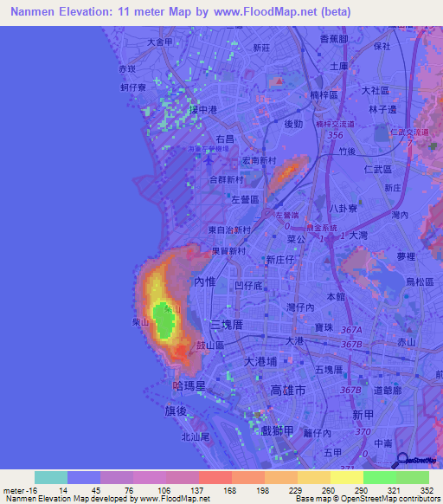Select the 367A road number marker
Viewport: 443px width, 504px height.
[351, 330]
